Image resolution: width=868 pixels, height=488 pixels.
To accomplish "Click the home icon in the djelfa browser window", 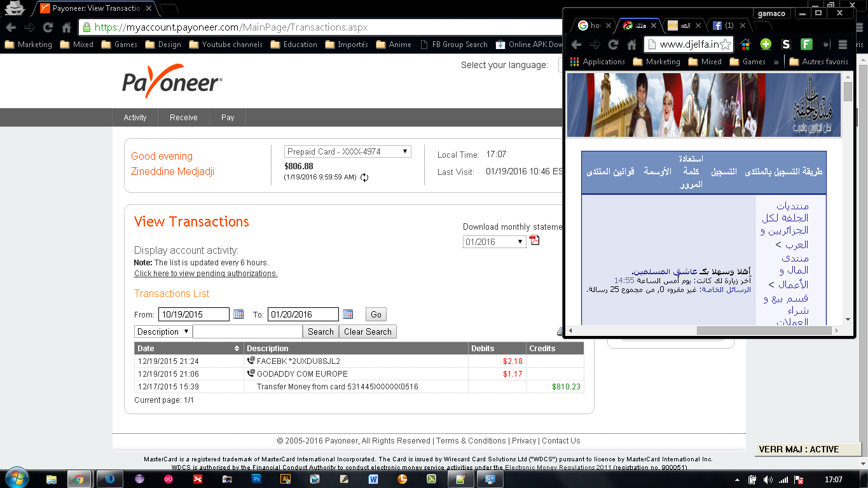I will [x=631, y=45].
